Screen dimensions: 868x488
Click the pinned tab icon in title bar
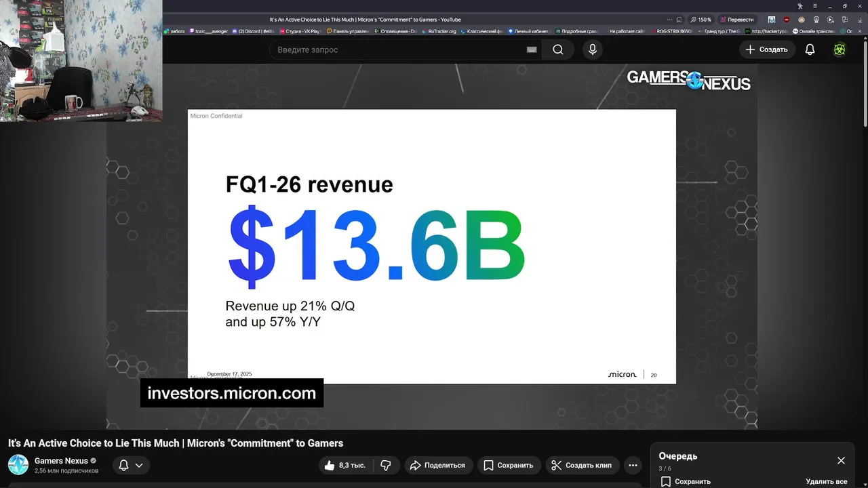tap(800, 6)
